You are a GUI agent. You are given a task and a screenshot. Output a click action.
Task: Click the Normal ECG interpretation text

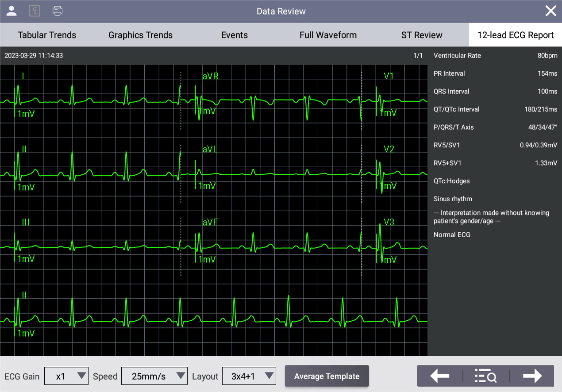(x=452, y=234)
